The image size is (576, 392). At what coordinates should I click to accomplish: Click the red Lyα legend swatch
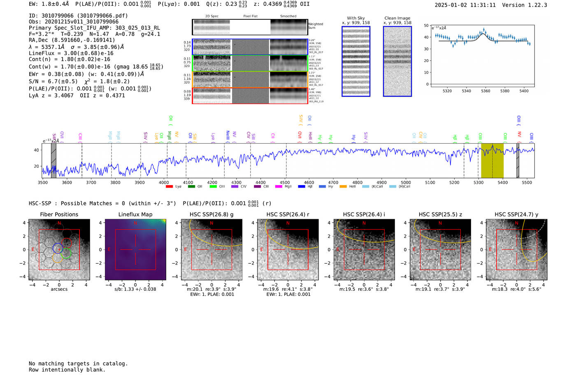(169, 187)
